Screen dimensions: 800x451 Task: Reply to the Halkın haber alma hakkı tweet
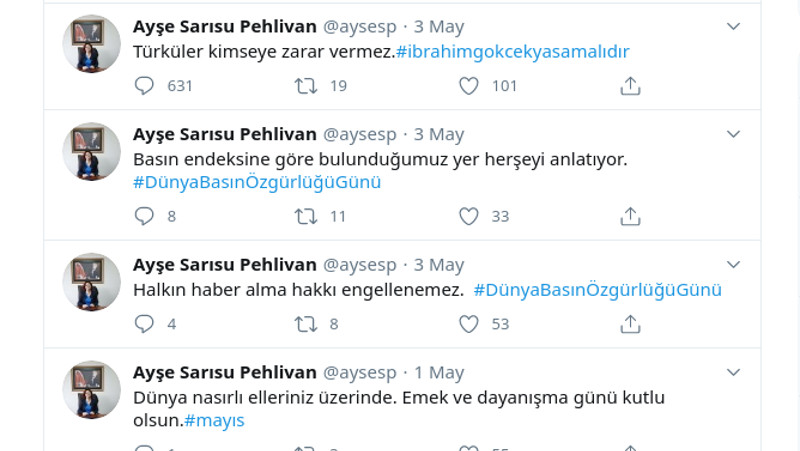click(145, 324)
